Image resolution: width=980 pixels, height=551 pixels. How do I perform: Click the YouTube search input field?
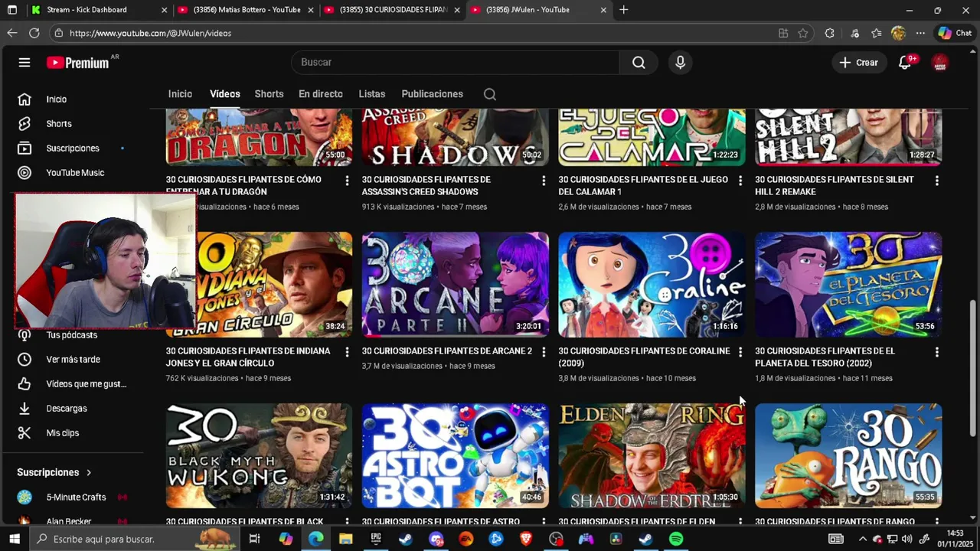click(456, 63)
